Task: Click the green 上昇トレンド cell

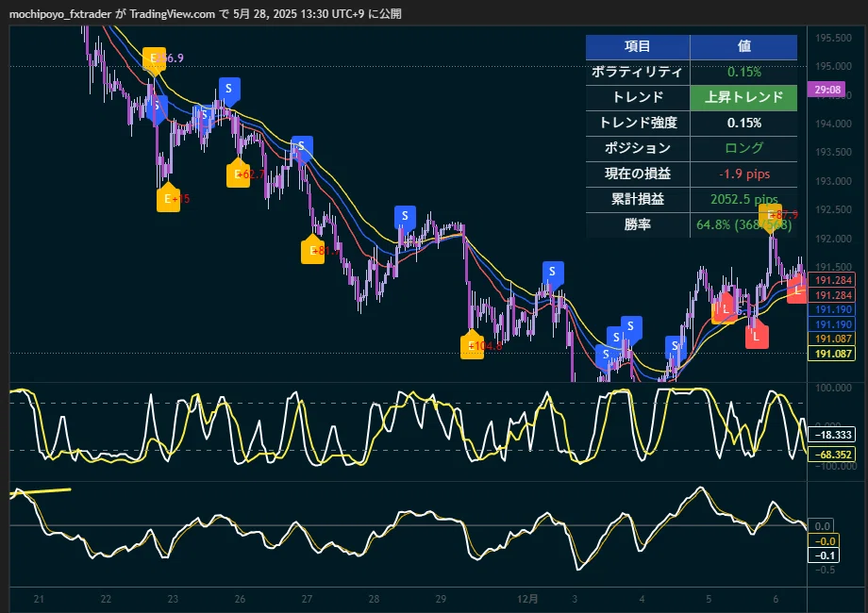Action: (x=744, y=97)
